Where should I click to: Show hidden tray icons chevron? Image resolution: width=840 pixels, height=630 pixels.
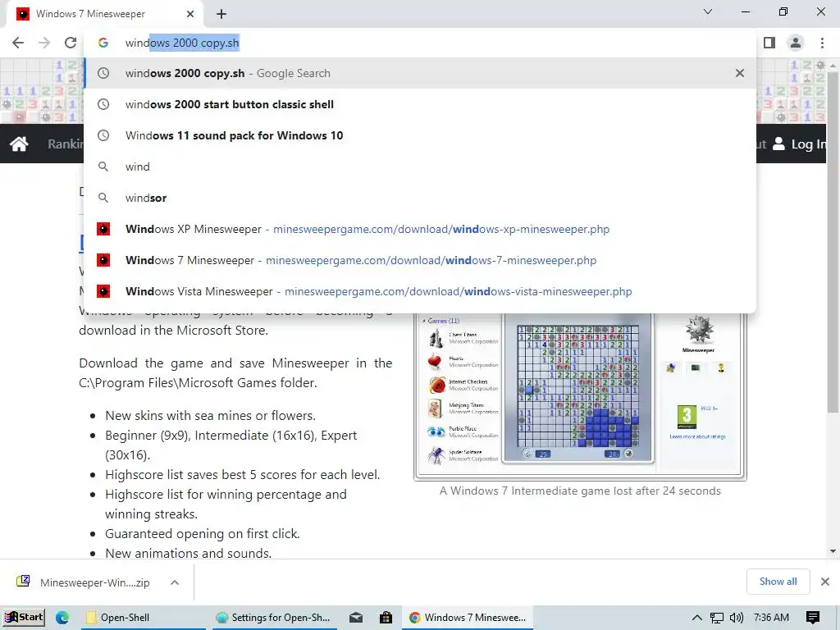(697, 618)
